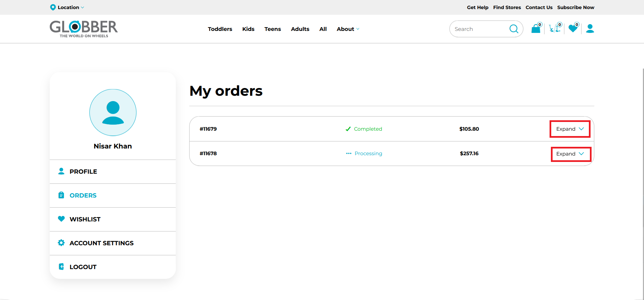Open the Teens menu item

[273, 29]
